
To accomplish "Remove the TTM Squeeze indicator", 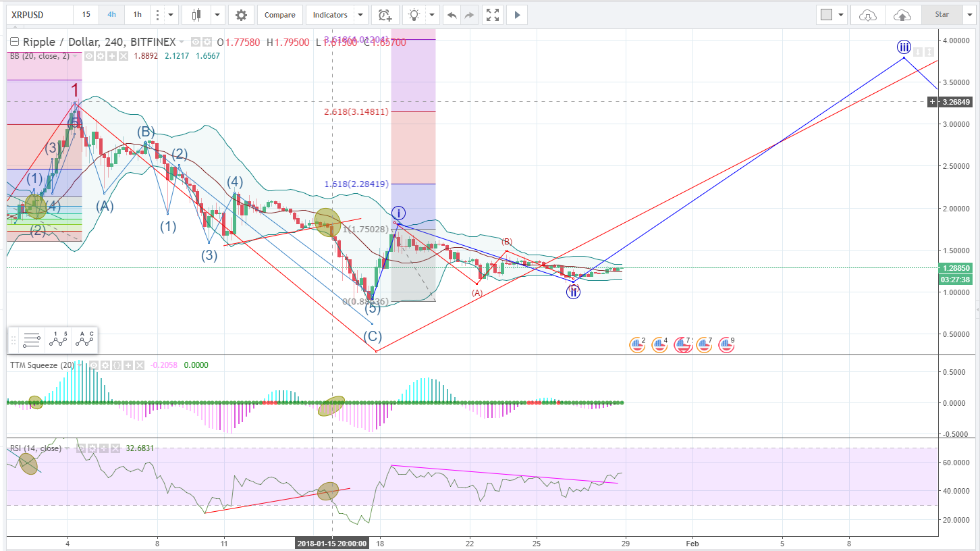I will pyautogui.click(x=140, y=365).
